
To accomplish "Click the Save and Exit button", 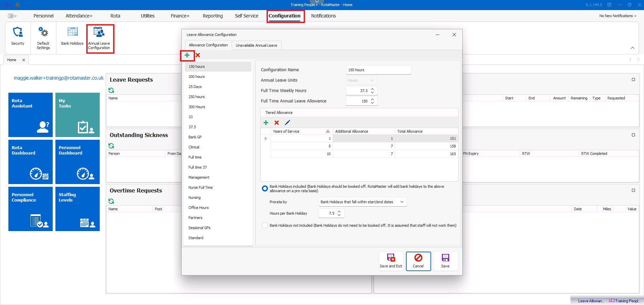I will pos(391,261).
